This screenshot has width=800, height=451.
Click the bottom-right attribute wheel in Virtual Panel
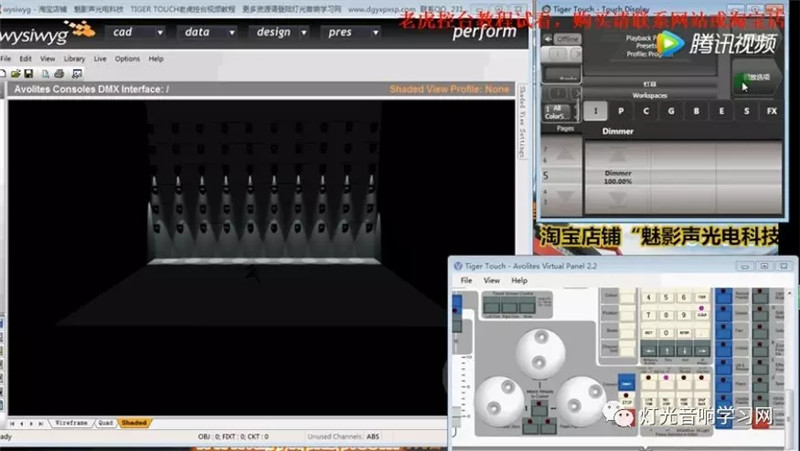(580, 401)
